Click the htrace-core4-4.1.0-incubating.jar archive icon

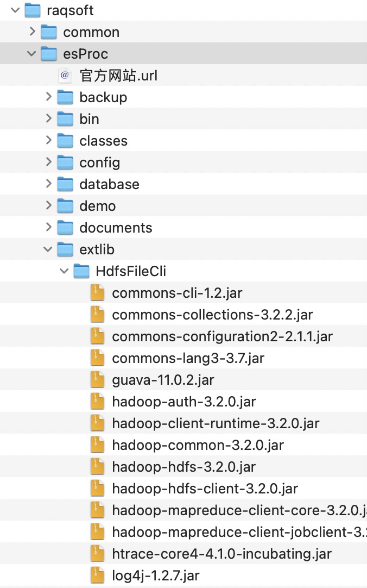point(97,554)
